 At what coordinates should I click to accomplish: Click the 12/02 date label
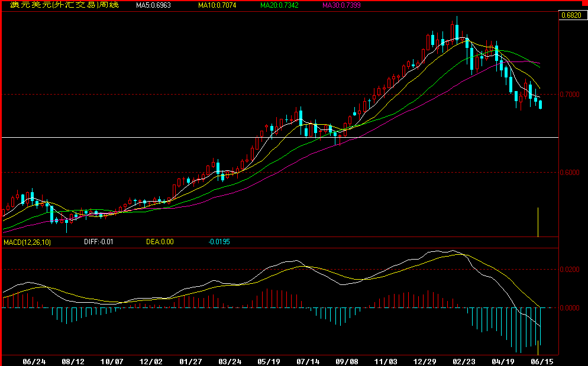coord(151,361)
